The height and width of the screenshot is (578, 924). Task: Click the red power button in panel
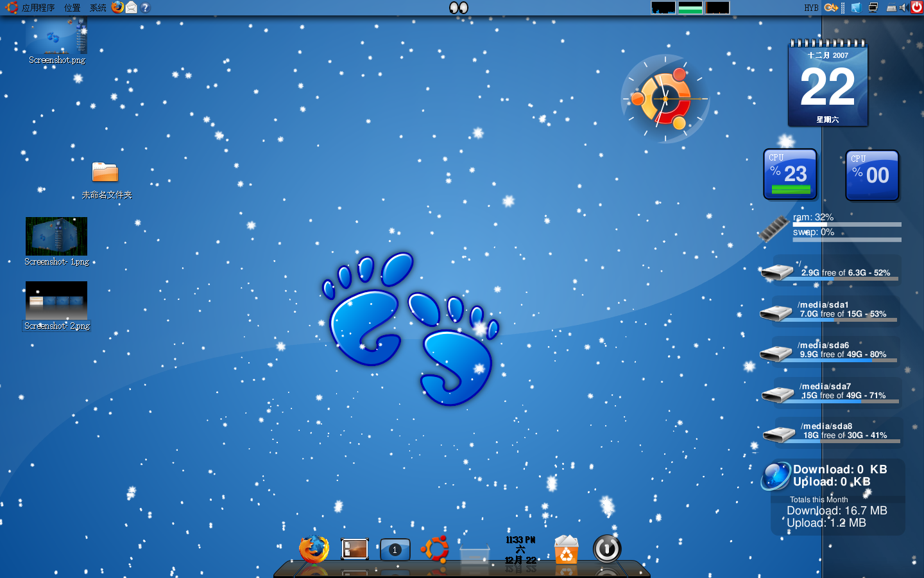[917, 7]
